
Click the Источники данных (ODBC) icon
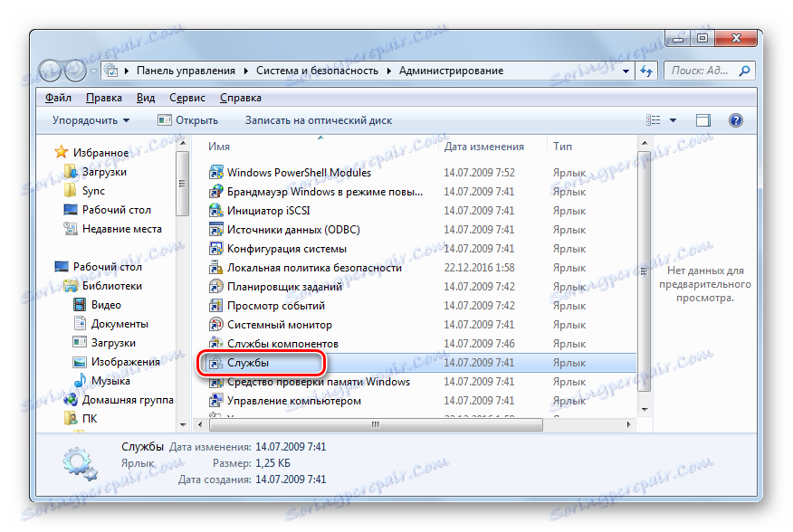216,230
